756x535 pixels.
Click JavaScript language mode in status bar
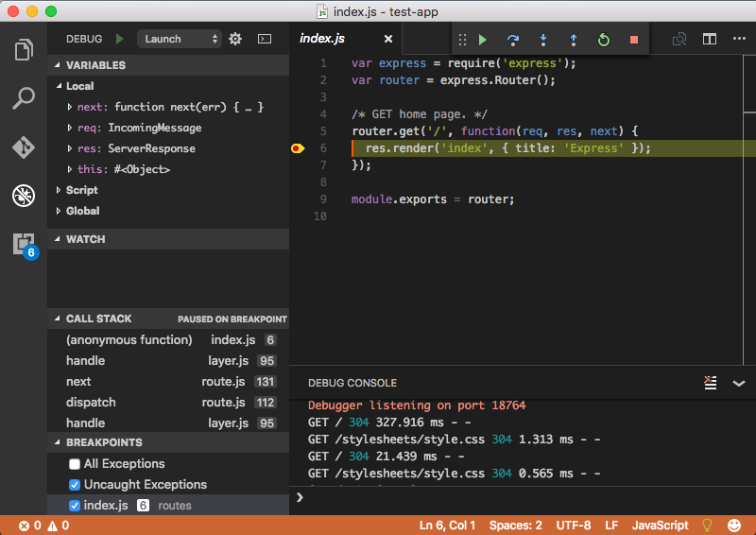pos(660,526)
